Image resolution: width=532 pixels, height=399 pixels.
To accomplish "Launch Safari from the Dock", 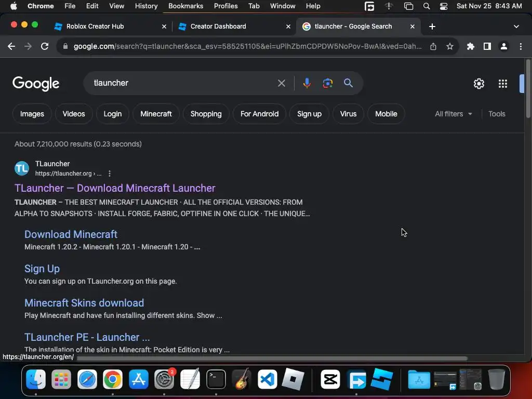I will point(87,379).
